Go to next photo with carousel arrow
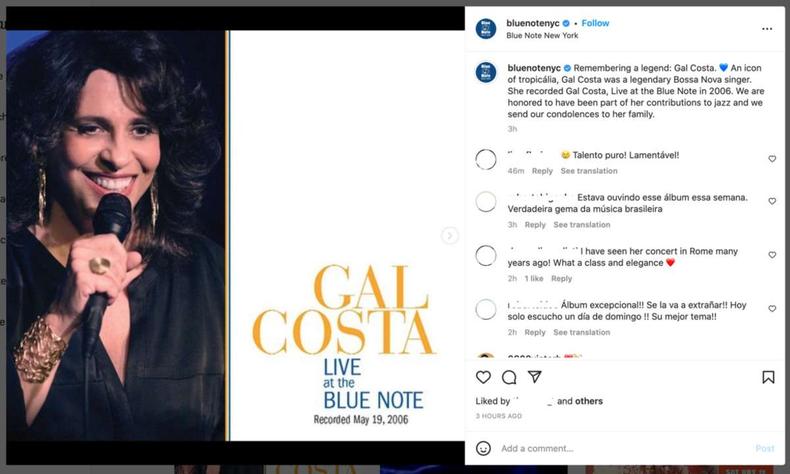This screenshot has height=474, width=790. coord(449,235)
